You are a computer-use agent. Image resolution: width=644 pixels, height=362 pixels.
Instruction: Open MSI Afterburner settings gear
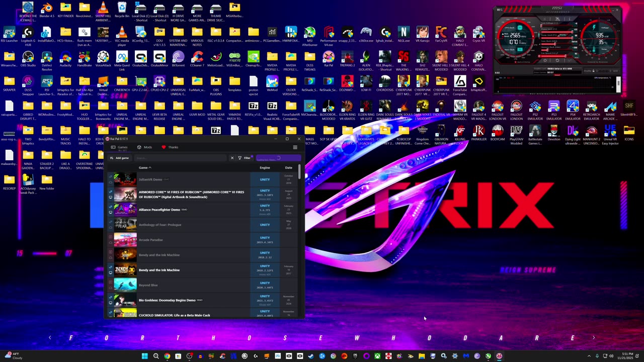click(545, 60)
